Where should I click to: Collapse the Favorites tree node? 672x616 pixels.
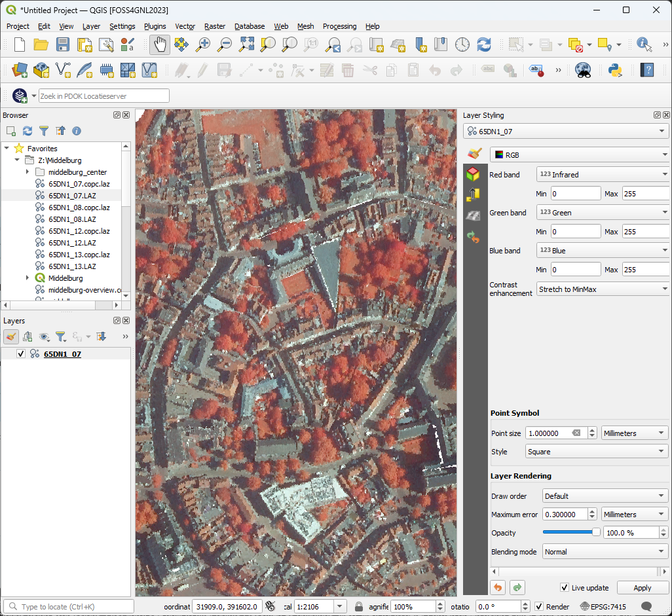[7, 148]
